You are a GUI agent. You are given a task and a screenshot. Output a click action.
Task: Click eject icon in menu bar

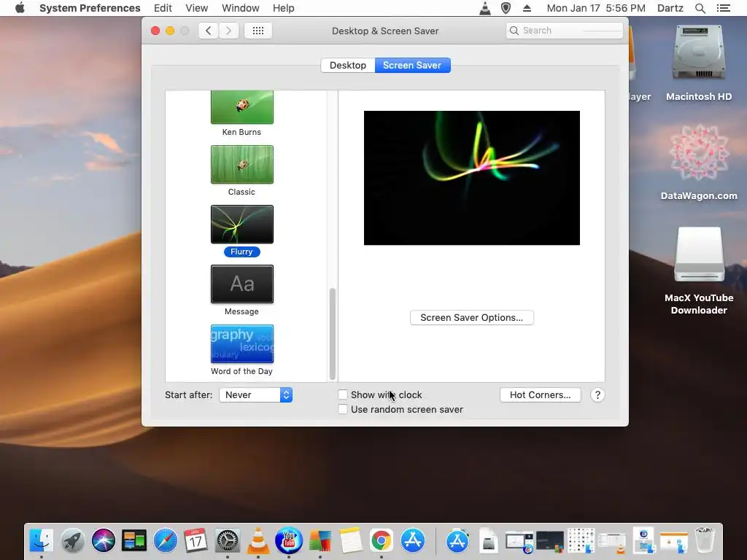(x=527, y=8)
